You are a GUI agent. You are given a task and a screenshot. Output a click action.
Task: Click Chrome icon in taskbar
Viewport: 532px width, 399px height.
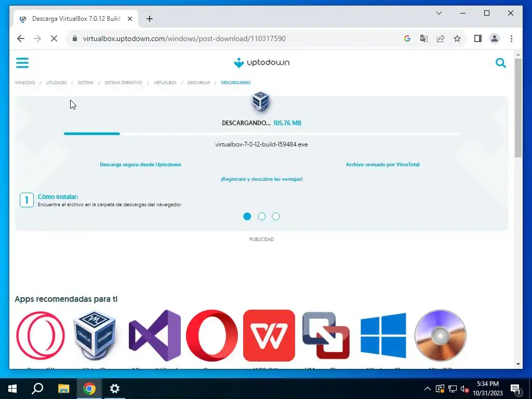pyautogui.click(x=89, y=389)
